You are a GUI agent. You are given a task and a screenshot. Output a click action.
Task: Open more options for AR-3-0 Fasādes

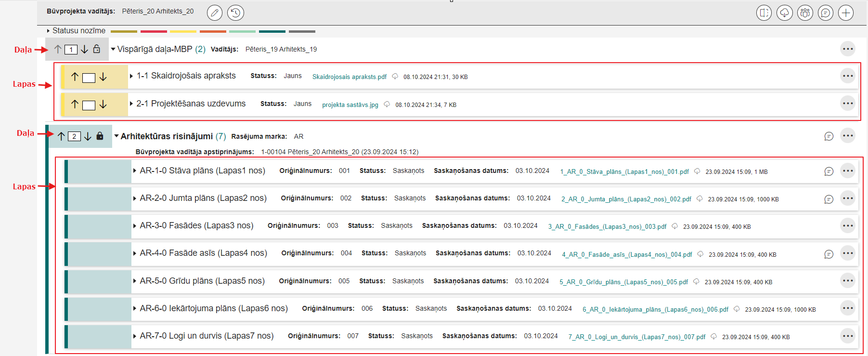848,225
